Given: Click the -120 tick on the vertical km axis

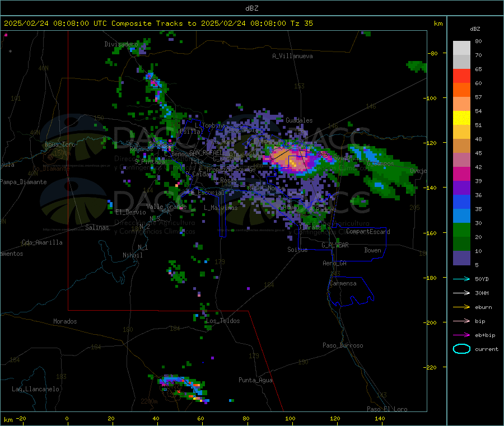Looking at the screenshot, I should [x=430, y=143].
